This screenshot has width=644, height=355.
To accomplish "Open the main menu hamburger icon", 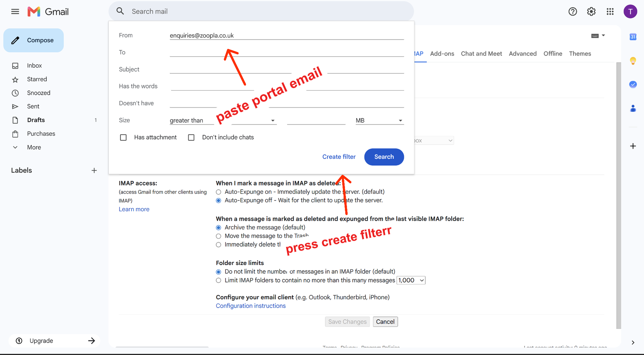I will (15, 11).
